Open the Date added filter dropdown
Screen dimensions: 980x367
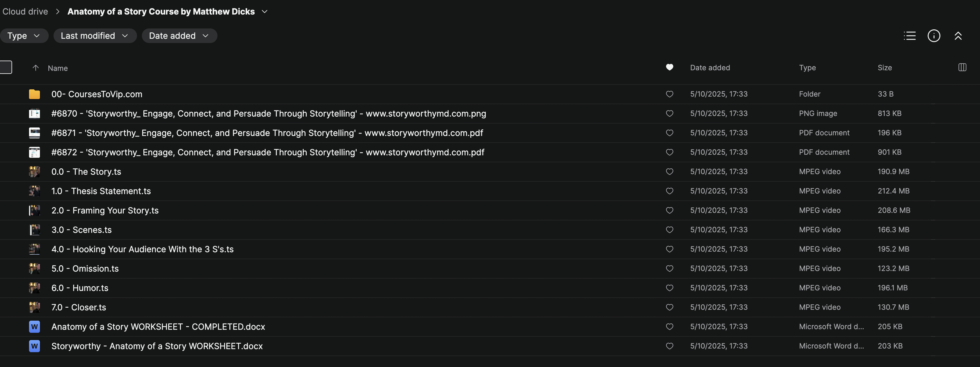pos(179,36)
